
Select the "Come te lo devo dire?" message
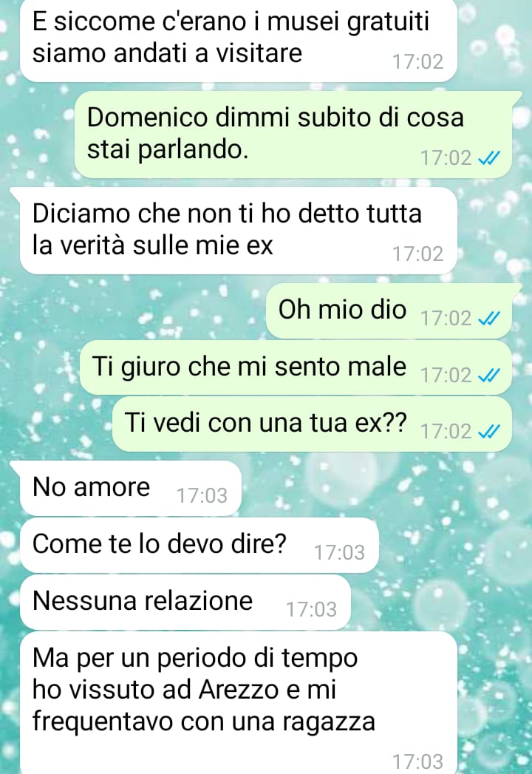[199, 545]
